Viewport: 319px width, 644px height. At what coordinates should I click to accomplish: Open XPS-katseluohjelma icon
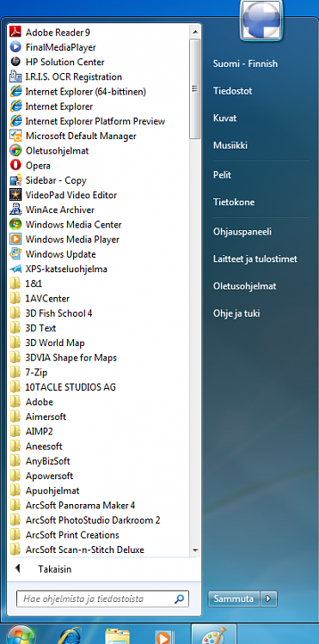pyautogui.click(x=15, y=269)
